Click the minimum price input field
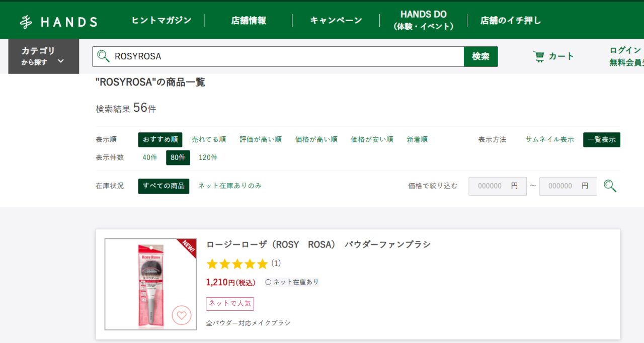 pyautogui.click(x=498, y=186)
